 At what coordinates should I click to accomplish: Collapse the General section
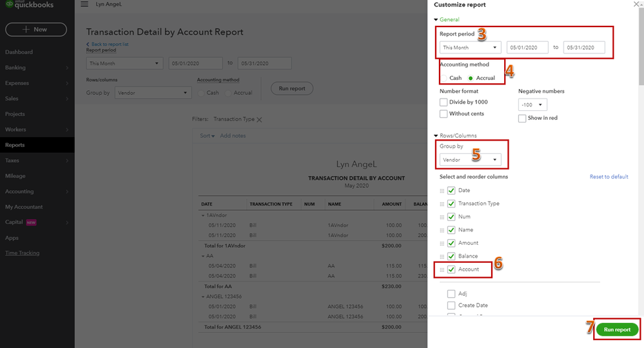click(x=436, y=20)
